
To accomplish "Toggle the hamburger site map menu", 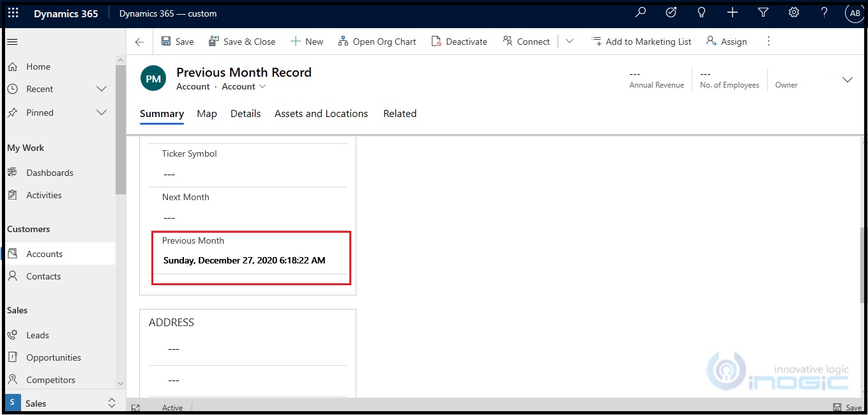I will [x=12, y=42].
